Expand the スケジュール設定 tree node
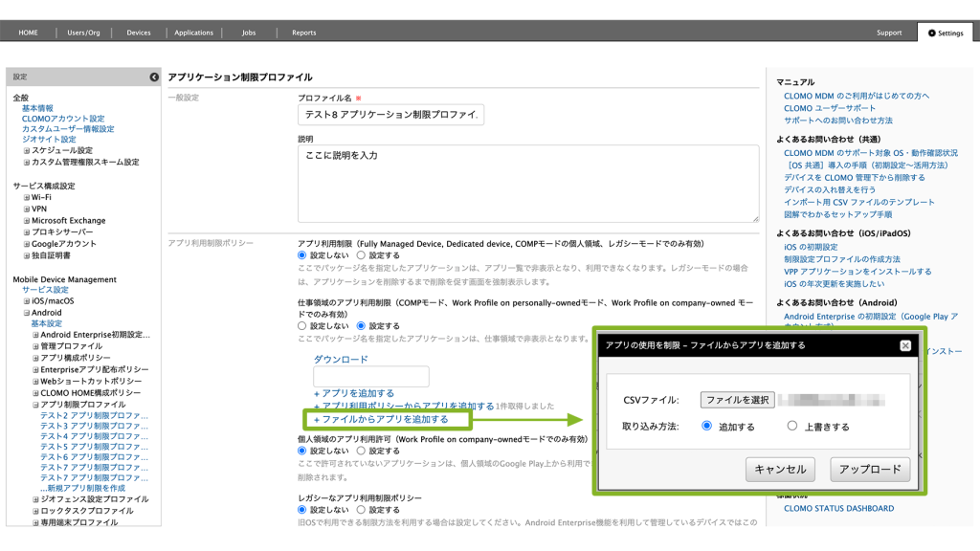 (x=27, y=150)
